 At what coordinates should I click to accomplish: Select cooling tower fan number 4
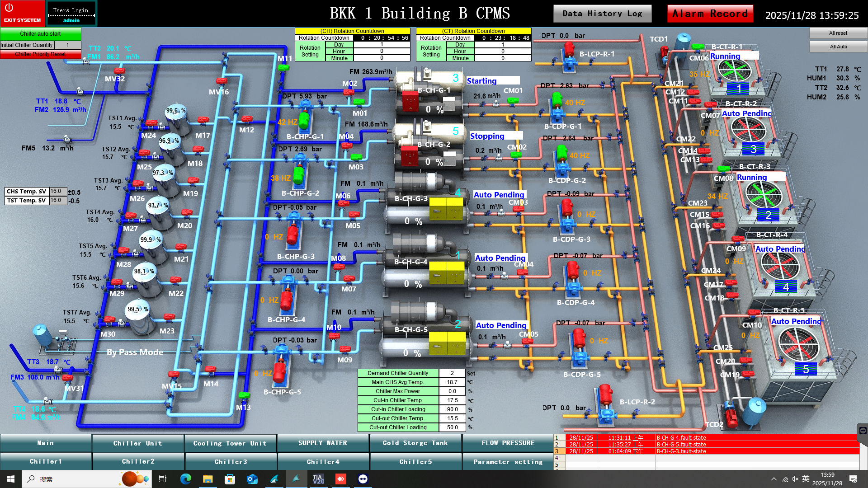click(780, 264)
